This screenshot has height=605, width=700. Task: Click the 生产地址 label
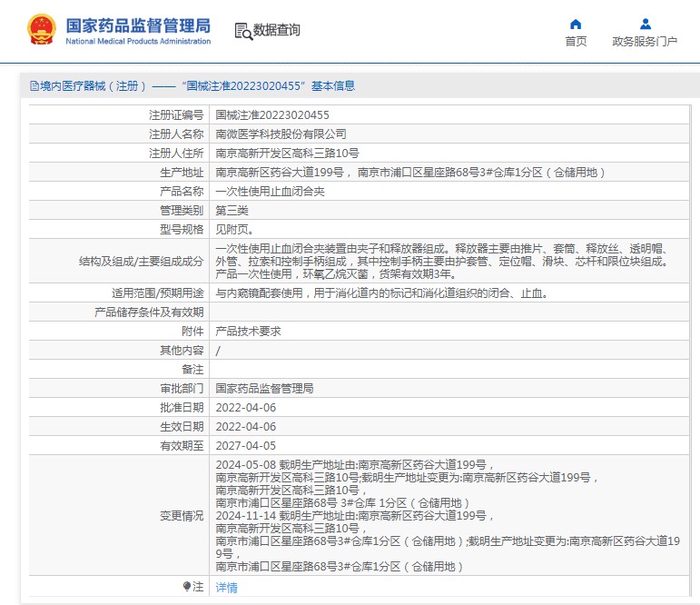coord(182,172)
